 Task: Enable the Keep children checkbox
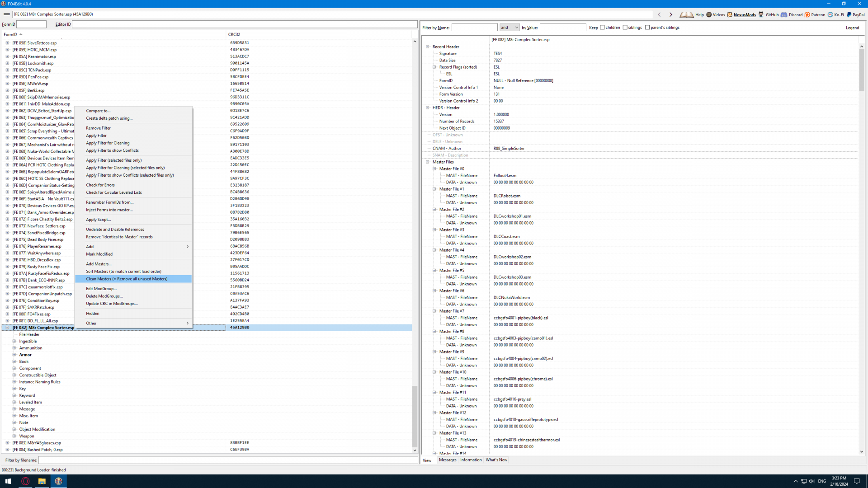click(602, 28)
